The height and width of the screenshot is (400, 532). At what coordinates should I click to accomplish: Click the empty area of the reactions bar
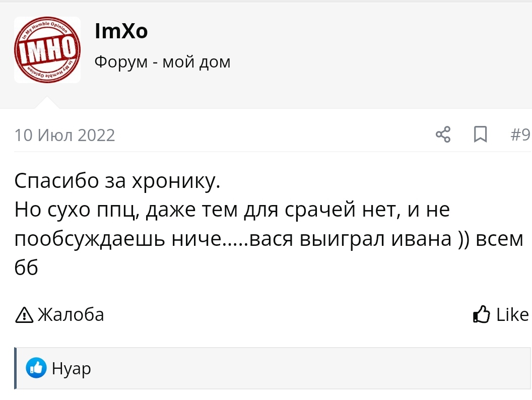302,368
